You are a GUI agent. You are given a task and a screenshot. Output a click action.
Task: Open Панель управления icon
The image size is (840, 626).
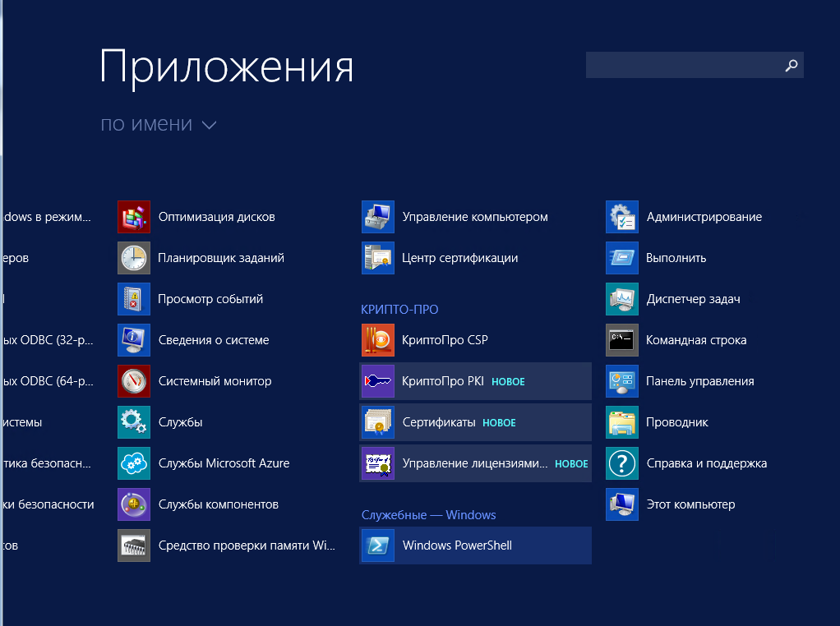click(622, 381)
